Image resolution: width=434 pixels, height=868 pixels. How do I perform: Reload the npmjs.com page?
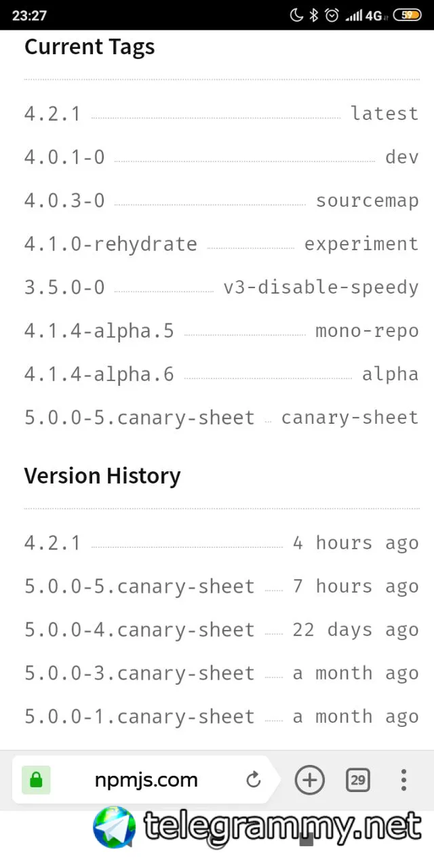pos(254,781)
